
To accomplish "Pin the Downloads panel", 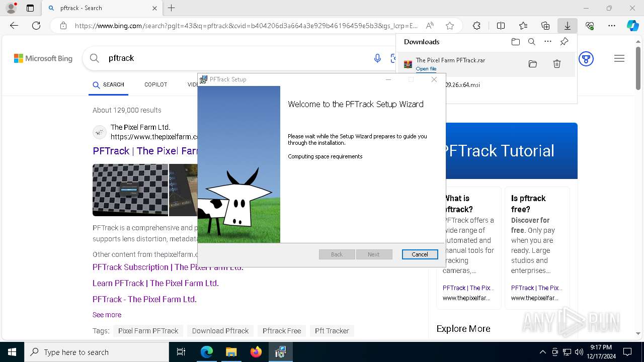I will (564, 42).
